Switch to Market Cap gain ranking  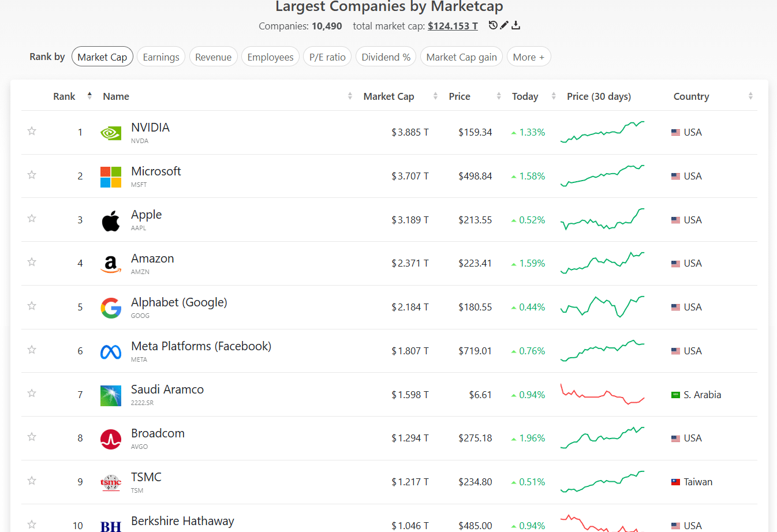pos(462,57)
